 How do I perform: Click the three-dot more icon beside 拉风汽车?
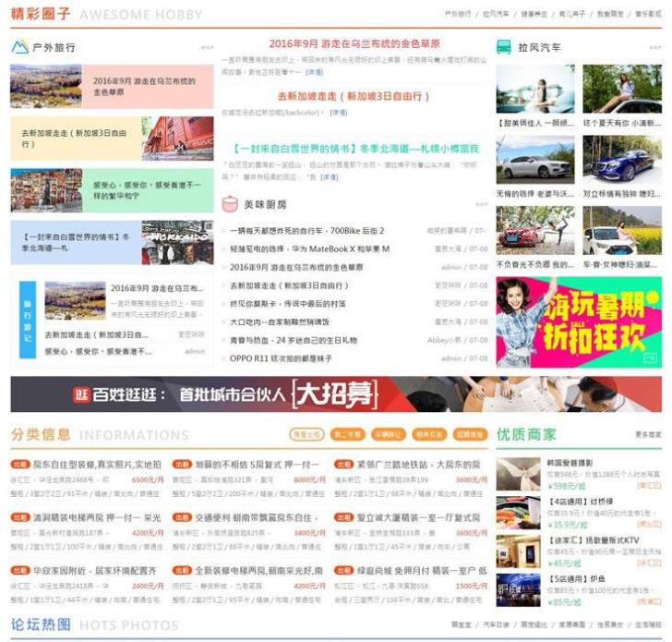point(654,47)
